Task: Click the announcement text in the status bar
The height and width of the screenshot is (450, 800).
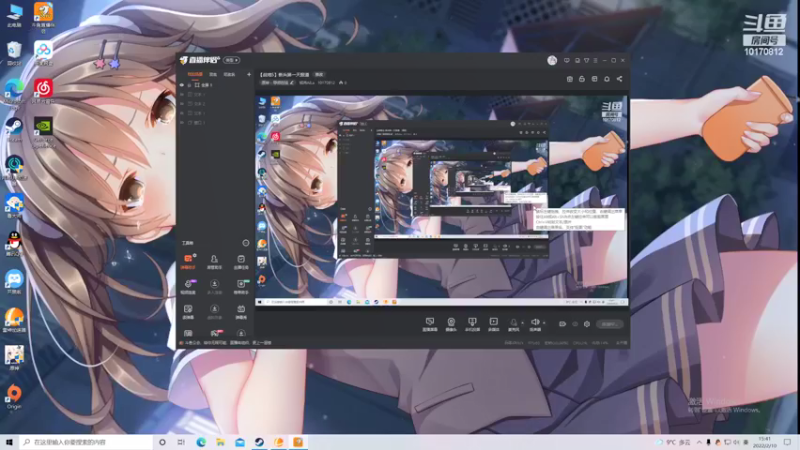Action: (228, 343)
